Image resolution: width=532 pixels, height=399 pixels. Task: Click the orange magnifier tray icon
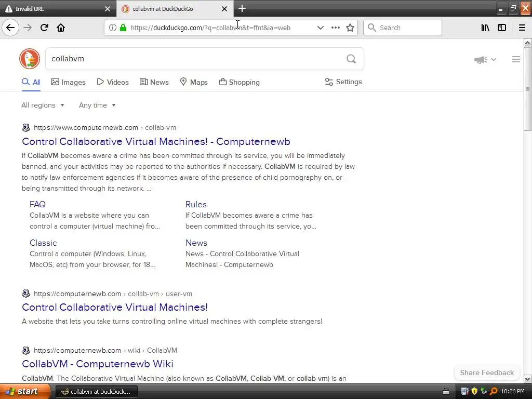tap(494, 391)
